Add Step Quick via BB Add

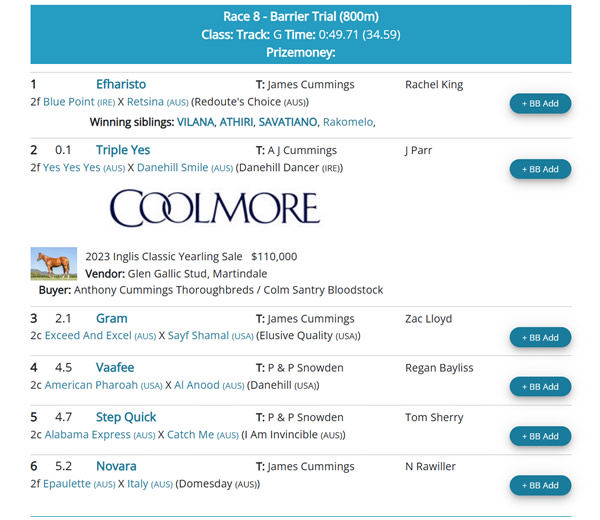pyautogui.click(x=540, y=436)
